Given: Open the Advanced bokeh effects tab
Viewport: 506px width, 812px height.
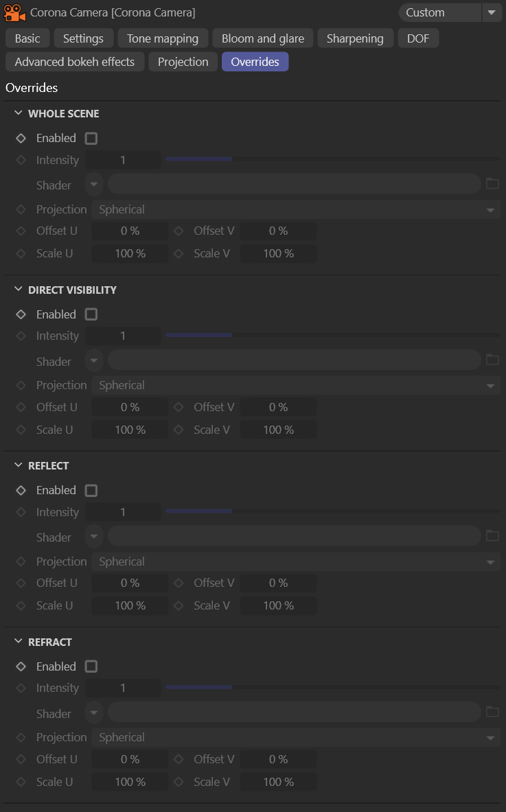Looking at the screenshot, I should tap(75, 62).
